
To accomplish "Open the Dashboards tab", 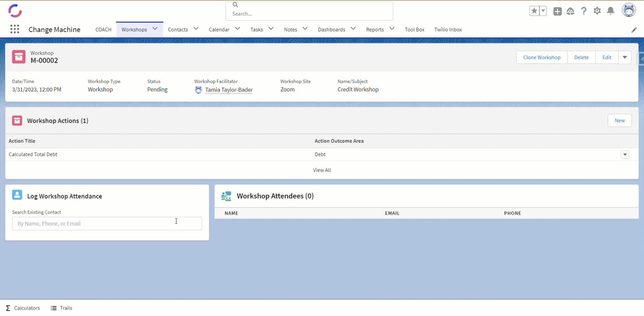I will (x=331, y=30).
